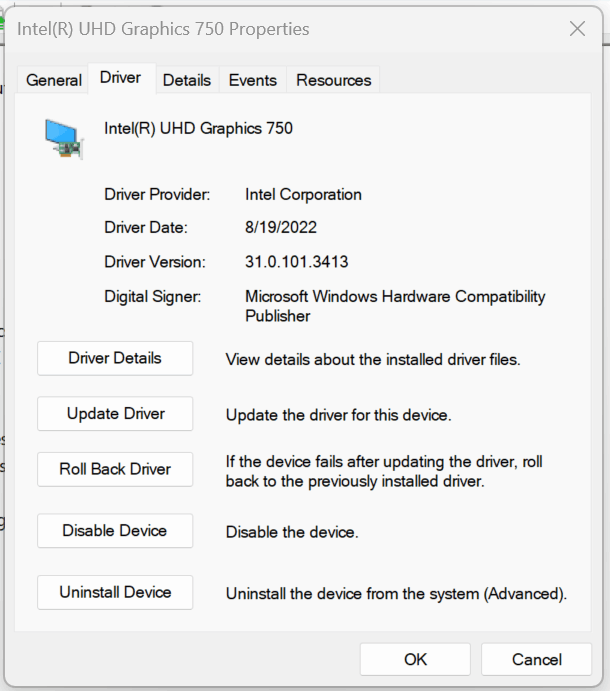
Task: Switch to the General tab
Action: [54, 80]
